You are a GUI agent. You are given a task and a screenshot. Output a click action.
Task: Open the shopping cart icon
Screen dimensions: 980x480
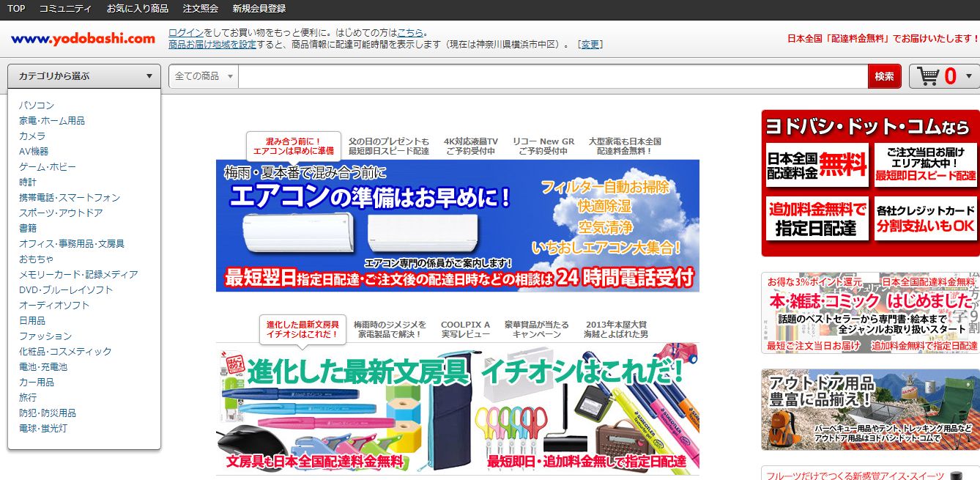click(929, 76)
